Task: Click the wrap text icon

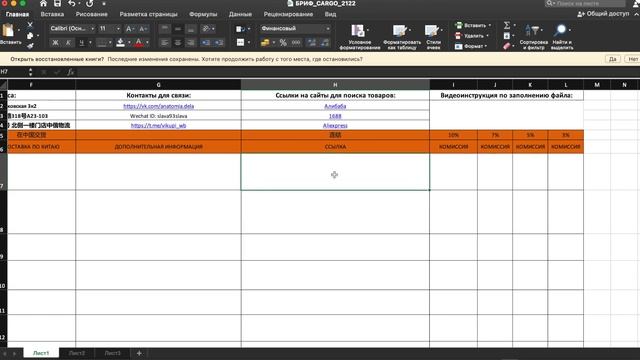Action: [x=240, y=29]
